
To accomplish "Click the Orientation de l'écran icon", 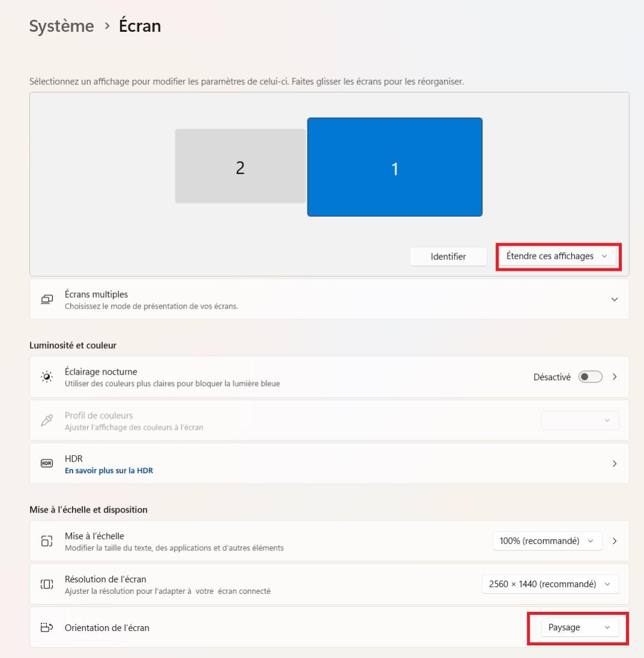I will 46,627.
